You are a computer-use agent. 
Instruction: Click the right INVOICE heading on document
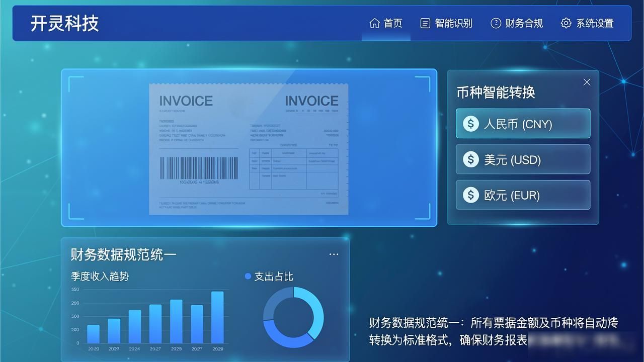pos(311,101)
